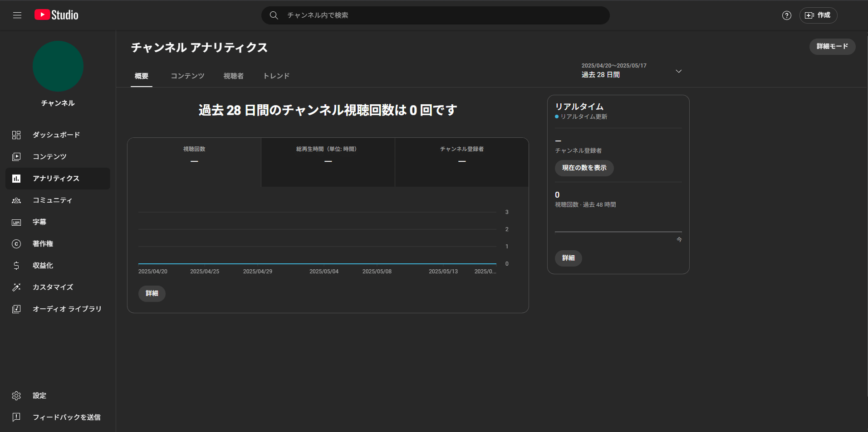Open the カスタマイズ customization icon
The width and height of the screenshot is (868, 432).
(x=16, y=287)
